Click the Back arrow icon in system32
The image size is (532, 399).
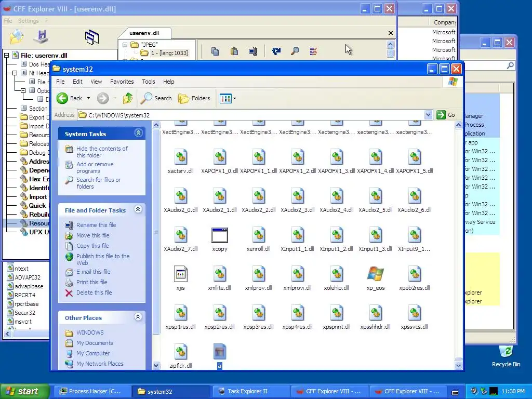pos(62,98)
